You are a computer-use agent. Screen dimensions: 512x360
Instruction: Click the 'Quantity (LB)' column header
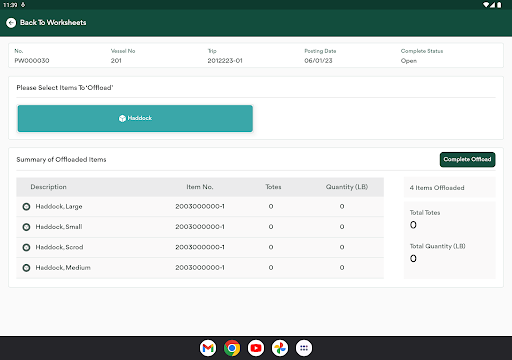click(347, 187)
